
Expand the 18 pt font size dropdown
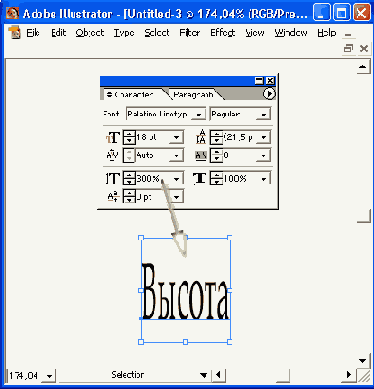(x=177, y=137)
